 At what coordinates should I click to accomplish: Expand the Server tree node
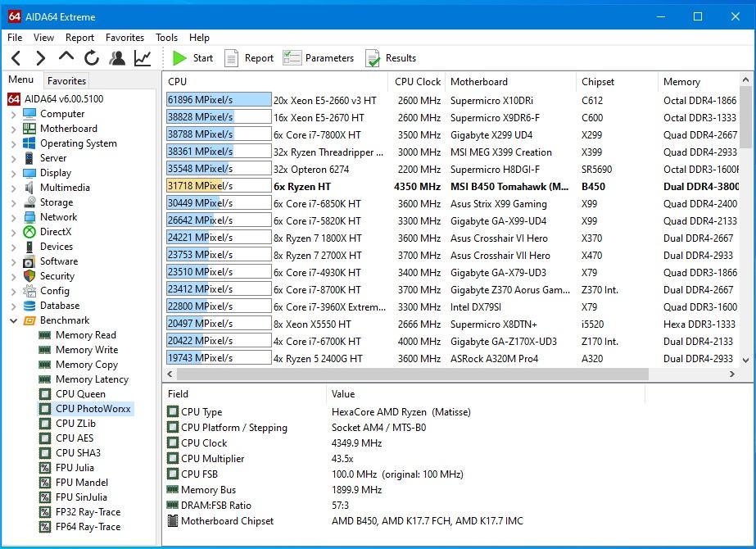[x=13, y=158]
